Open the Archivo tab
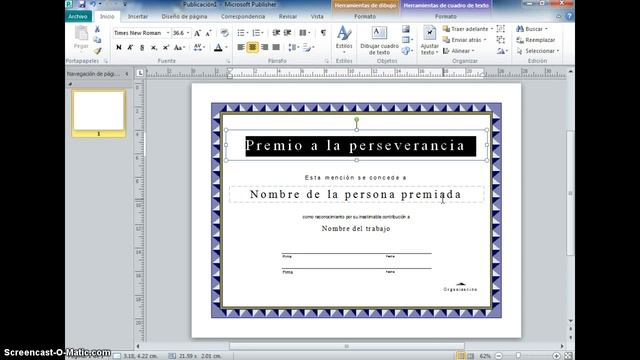The height and width of the screenshot is (360, 640). point(78,16)
